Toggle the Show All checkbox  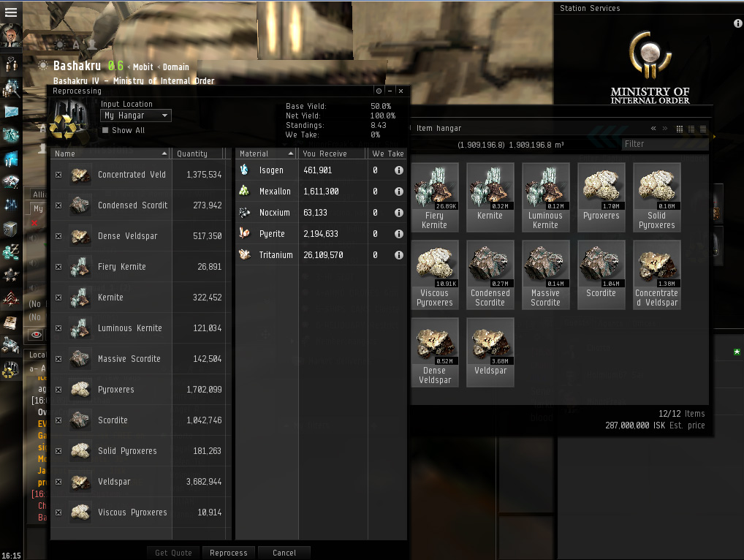click(105, 130)
